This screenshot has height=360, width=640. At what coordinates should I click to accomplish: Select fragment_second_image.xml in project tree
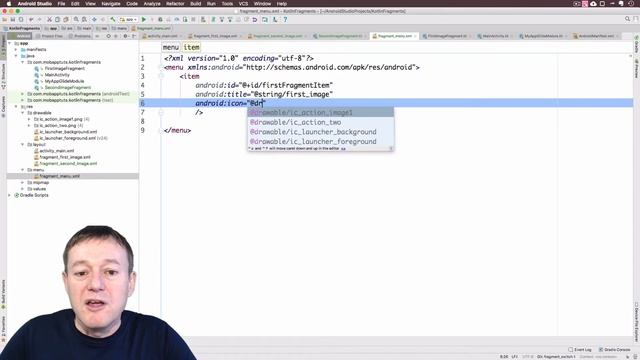click(68, 163)
